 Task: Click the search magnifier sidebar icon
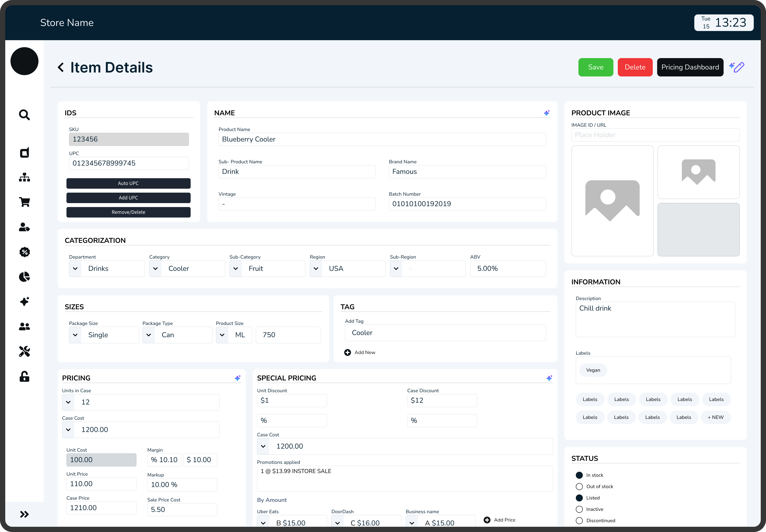pyautogui.click(x=24, y=115)
